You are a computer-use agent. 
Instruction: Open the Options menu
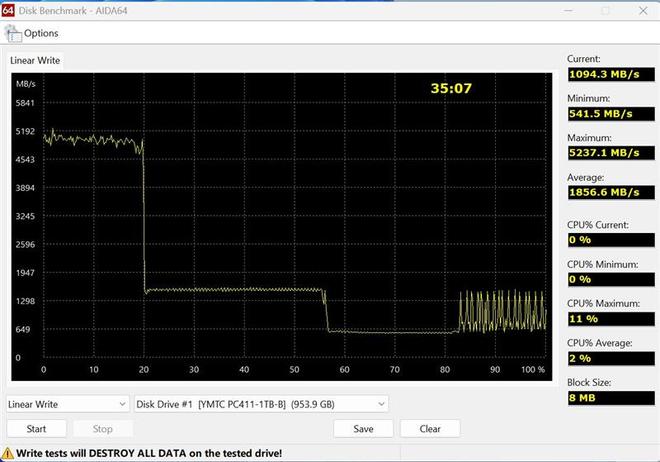pyautogui.click(x=40, y=33)
